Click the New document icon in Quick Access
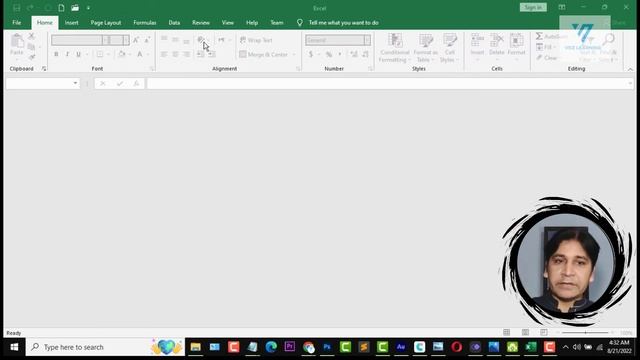 click(x=61, y=8)
